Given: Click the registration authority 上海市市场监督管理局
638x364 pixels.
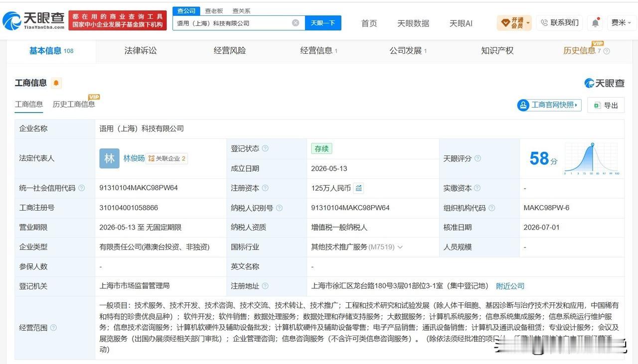Looking at the screenshot, I should coord(135,286).
